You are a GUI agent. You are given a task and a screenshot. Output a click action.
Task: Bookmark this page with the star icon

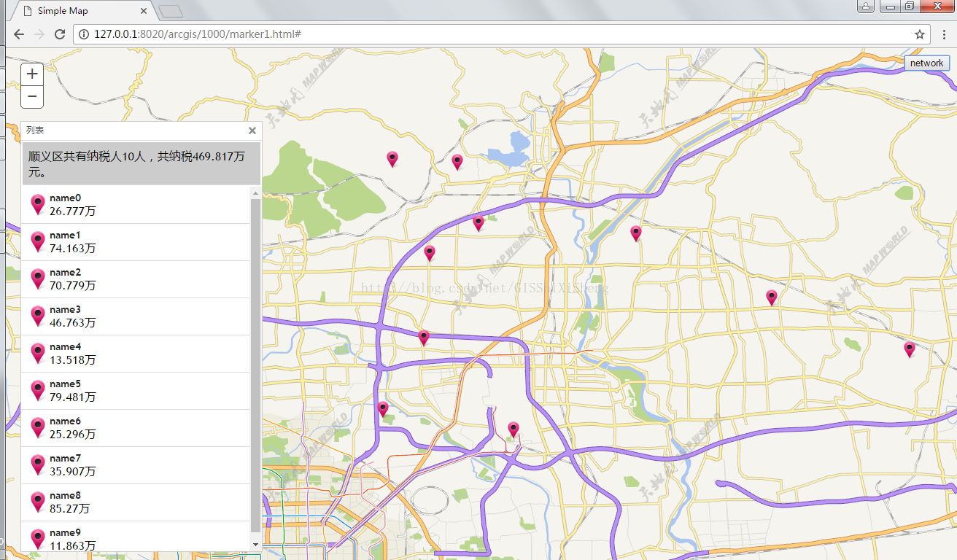pyautogui.click(x=920, y=34)
